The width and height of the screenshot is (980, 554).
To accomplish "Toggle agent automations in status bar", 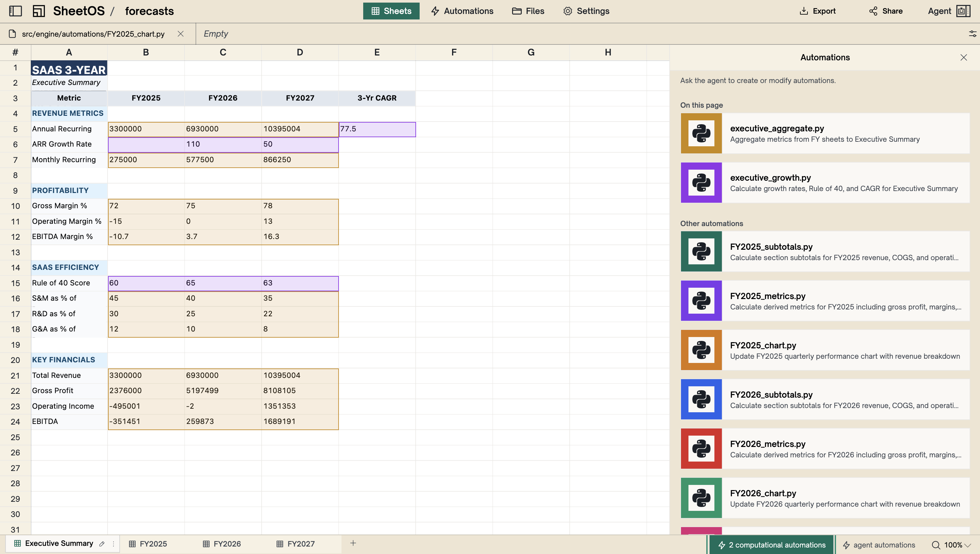I will [x=879, y=545].
